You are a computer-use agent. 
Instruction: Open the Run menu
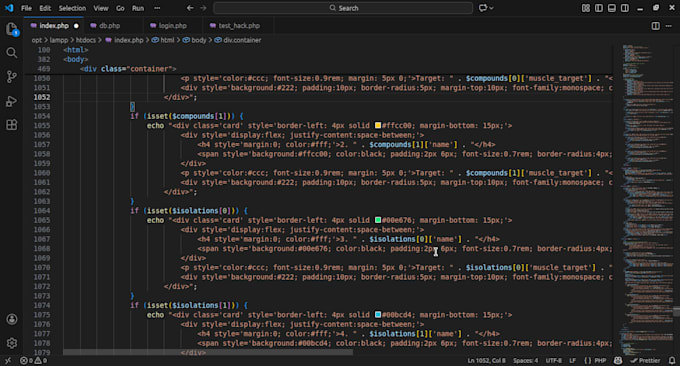[138, 8]
